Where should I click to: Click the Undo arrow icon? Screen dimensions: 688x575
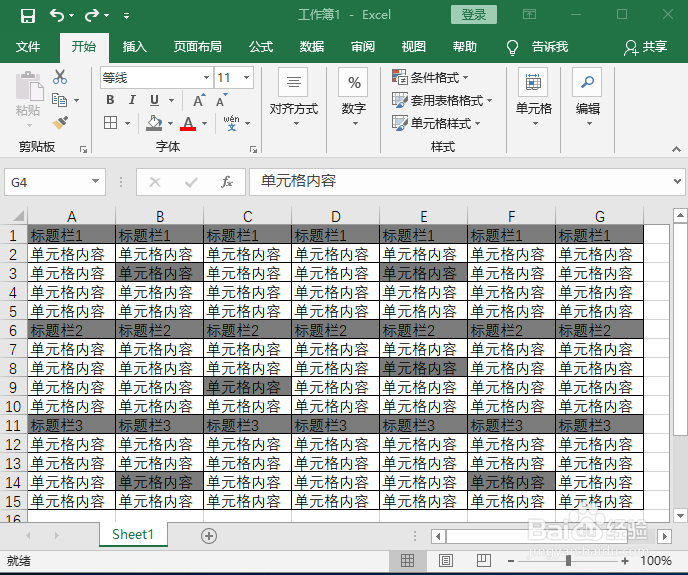click(x=57, y=15)
